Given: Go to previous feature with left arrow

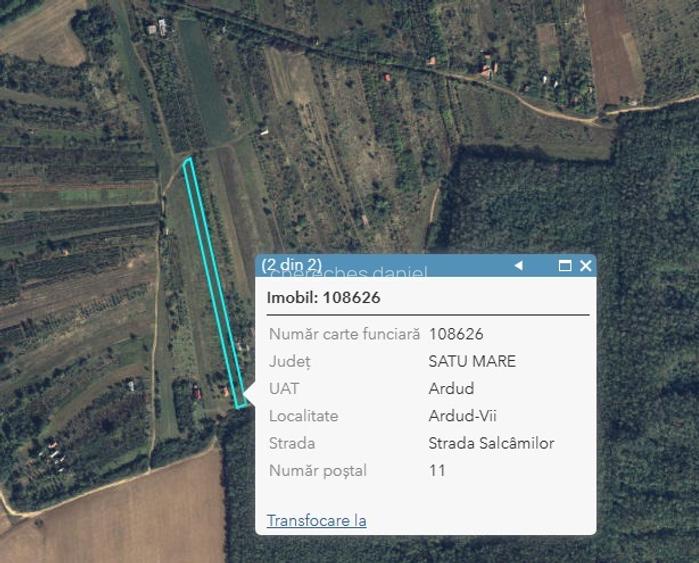Looking at the screenshot, I should [x=518, y=266].
